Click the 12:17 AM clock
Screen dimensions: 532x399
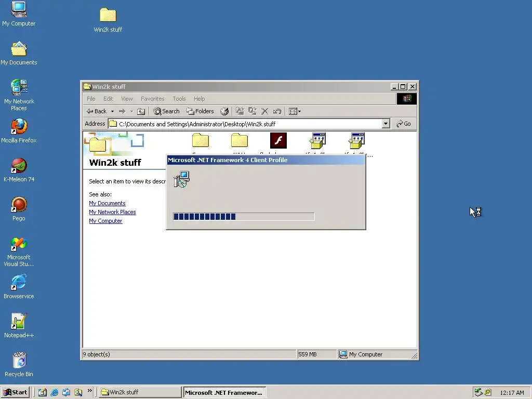click(512, 393)
